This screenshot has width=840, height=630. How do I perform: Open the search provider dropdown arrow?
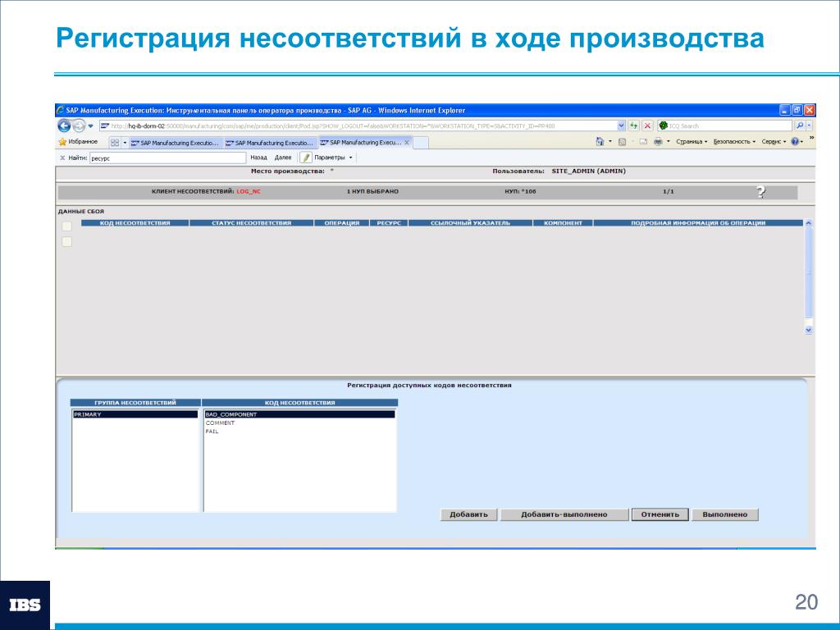tap(809, 126)
